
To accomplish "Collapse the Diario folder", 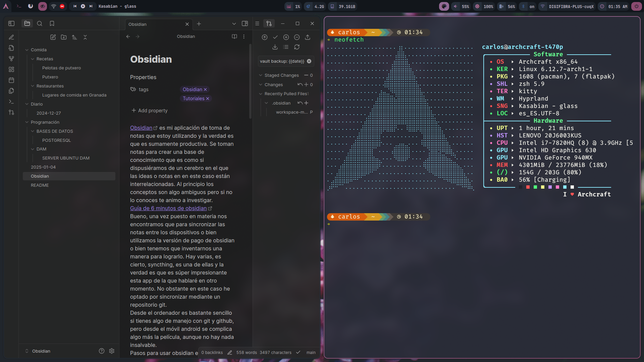I will coord(27,104).
